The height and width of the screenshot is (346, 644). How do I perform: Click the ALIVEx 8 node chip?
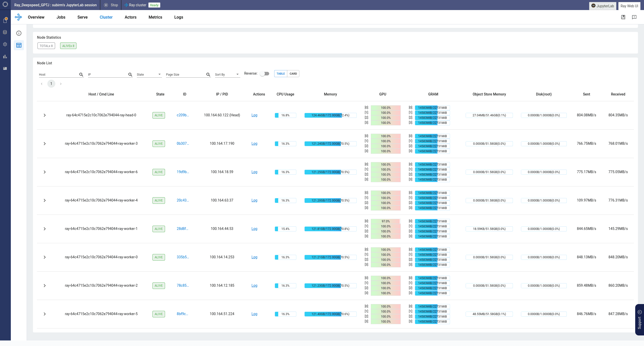pyautogui.click(x=68, y=46)
